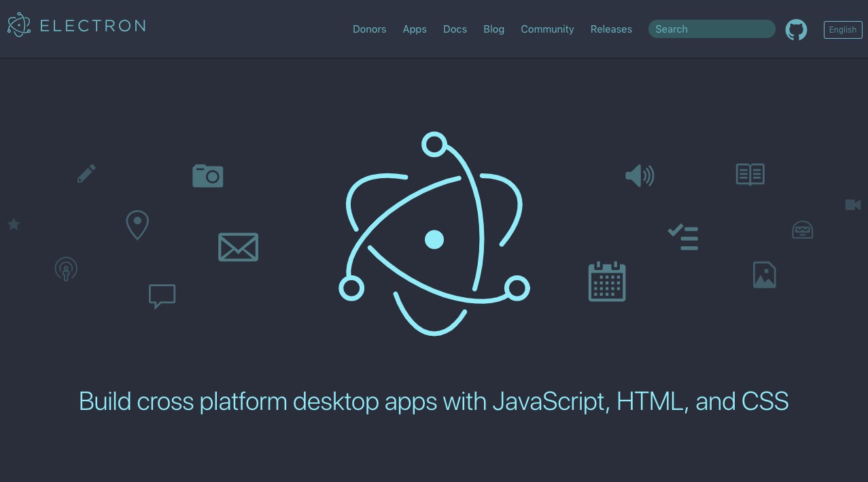Click the open book icon
868x482 pixels.
click(750, 175)
